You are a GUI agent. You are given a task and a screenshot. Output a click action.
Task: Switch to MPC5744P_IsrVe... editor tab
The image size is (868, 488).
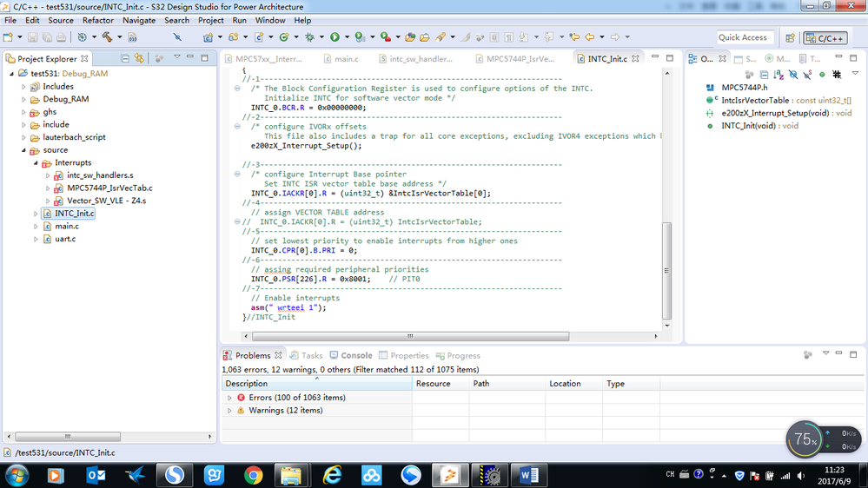point(515,59)
